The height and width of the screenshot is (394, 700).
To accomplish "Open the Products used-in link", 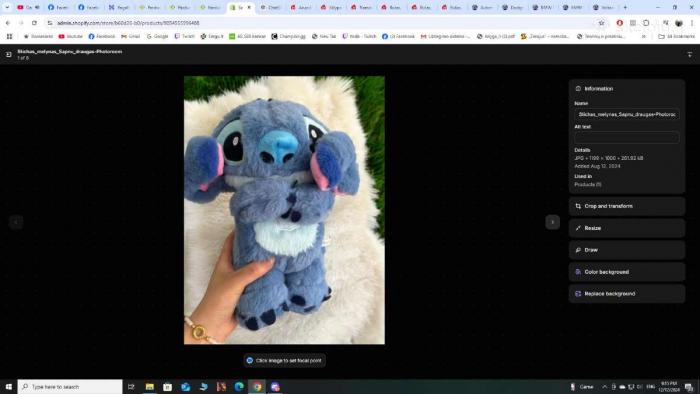I will tap(588, 184).
